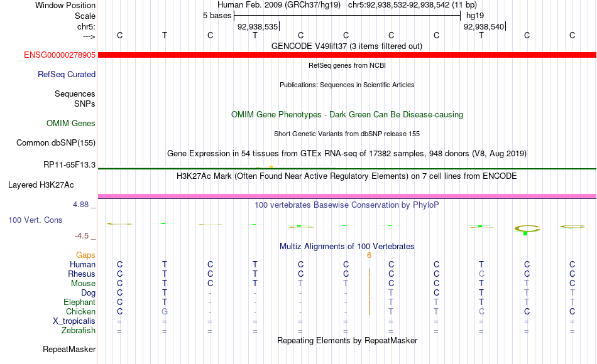
Task: Click the large C PhyloP conservation logo
Action: tap(527, 228)
